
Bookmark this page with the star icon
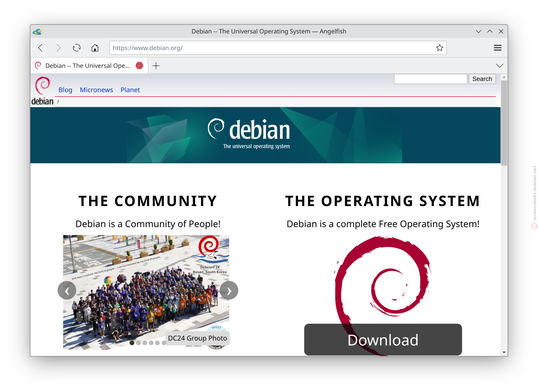[440, 48]
